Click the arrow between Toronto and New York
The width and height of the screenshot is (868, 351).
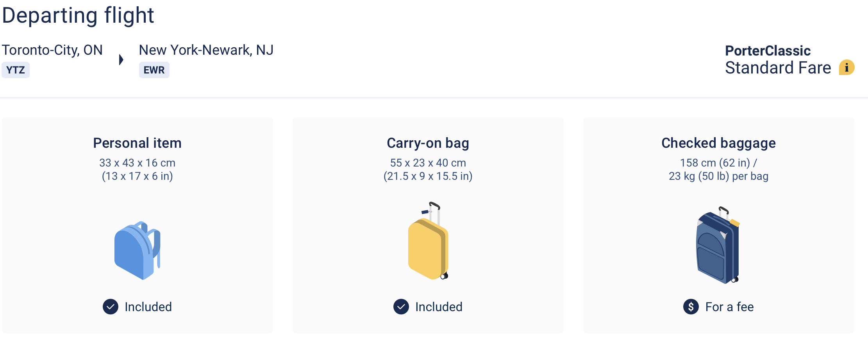tap(121, 60)
